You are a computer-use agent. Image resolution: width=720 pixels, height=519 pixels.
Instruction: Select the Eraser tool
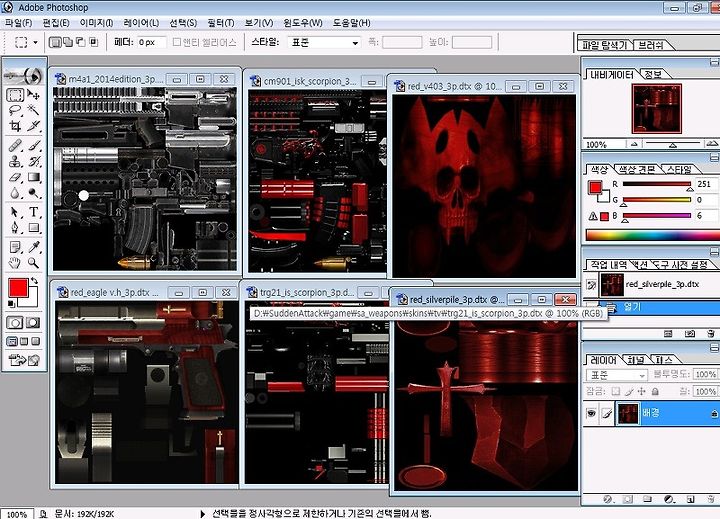(15, 177)
